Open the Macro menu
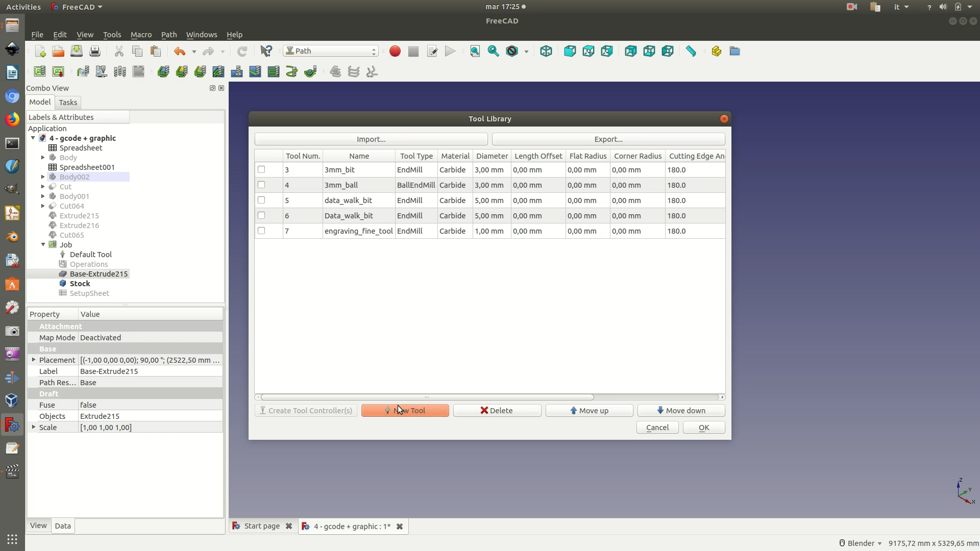 (141, 35)
